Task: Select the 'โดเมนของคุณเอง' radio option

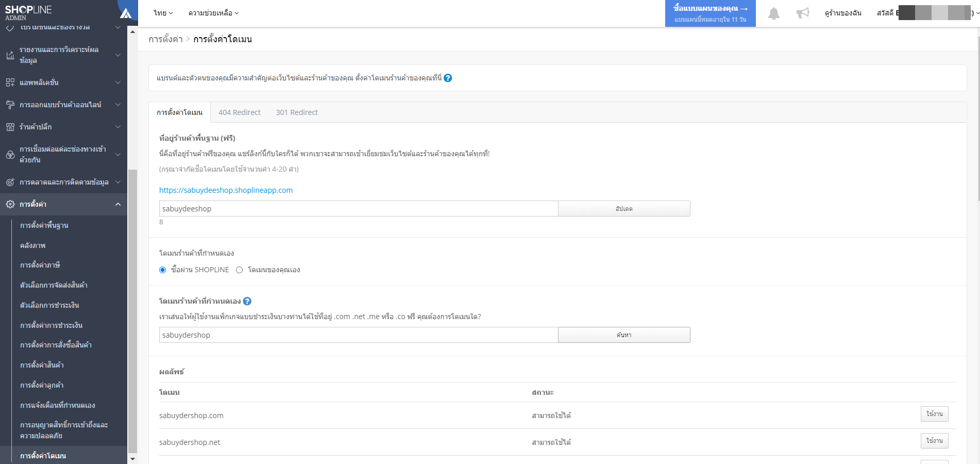Action: click(x=239, y=270)
